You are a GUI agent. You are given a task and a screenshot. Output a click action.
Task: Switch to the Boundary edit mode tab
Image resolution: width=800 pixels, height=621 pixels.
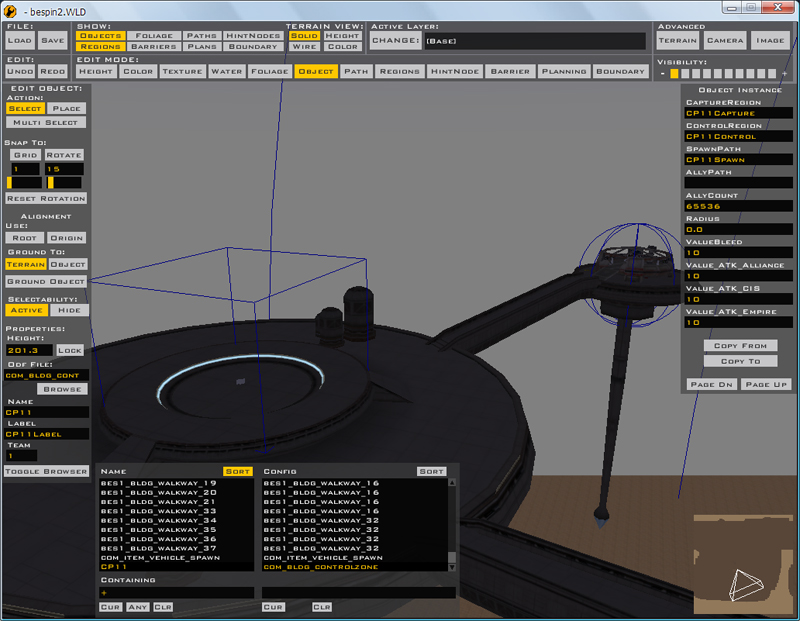tap(620, 71)
